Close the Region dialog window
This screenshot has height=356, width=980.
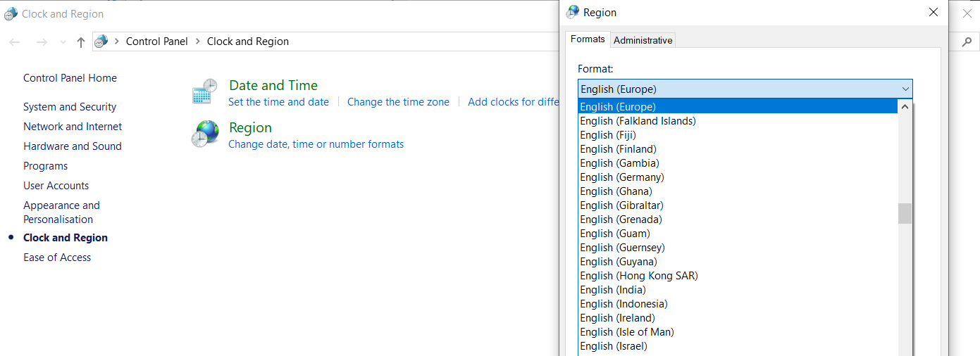click(934, 13)
